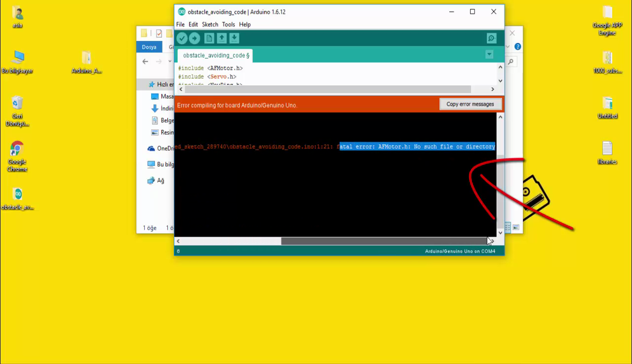Click the Explorer search magnifier icon
632x364 pixels.
(511, 62)
